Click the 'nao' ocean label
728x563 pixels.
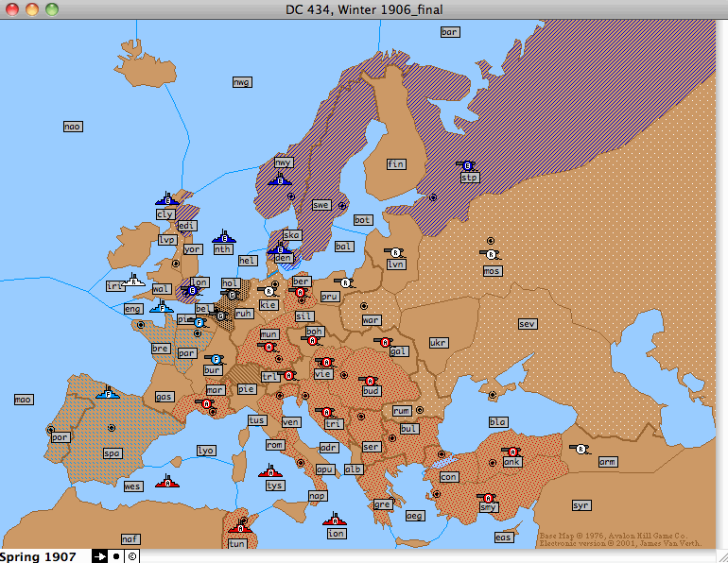[x=73, y=127]
